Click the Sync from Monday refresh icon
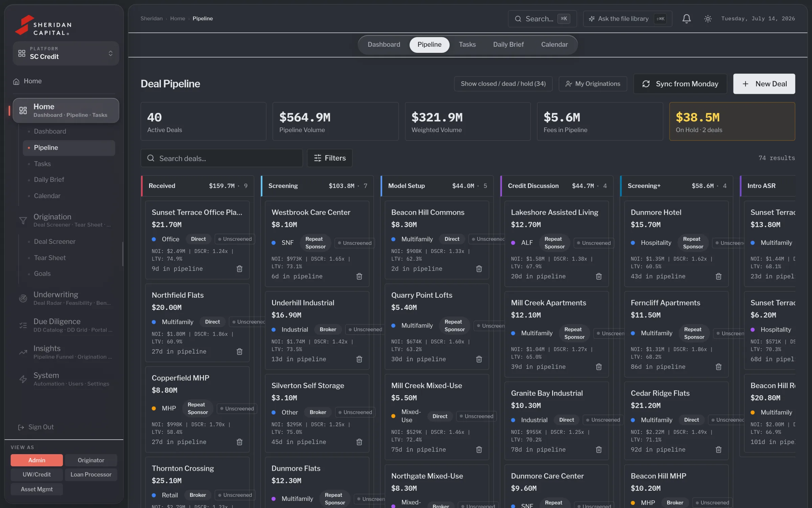Viewport: 812px width, 508px height. coord(646,84)
